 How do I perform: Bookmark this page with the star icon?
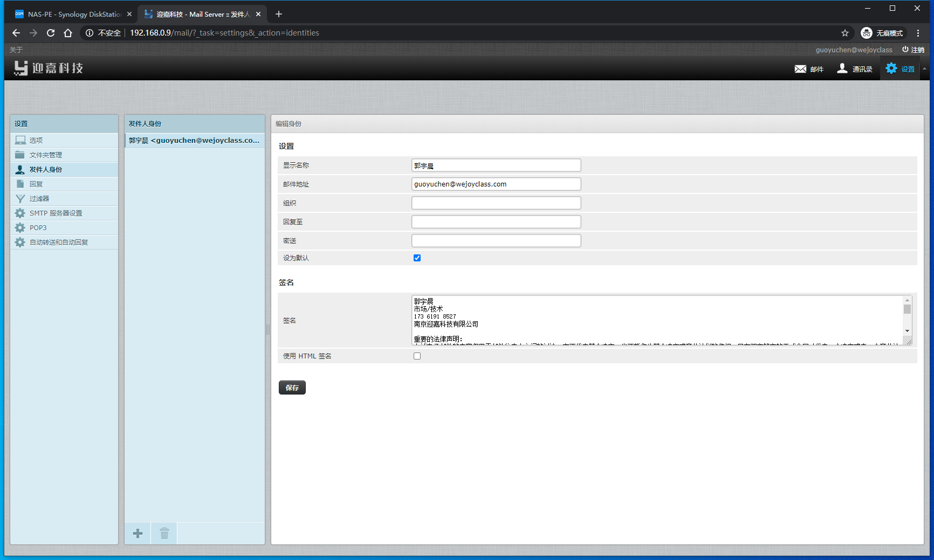[844, 33]
